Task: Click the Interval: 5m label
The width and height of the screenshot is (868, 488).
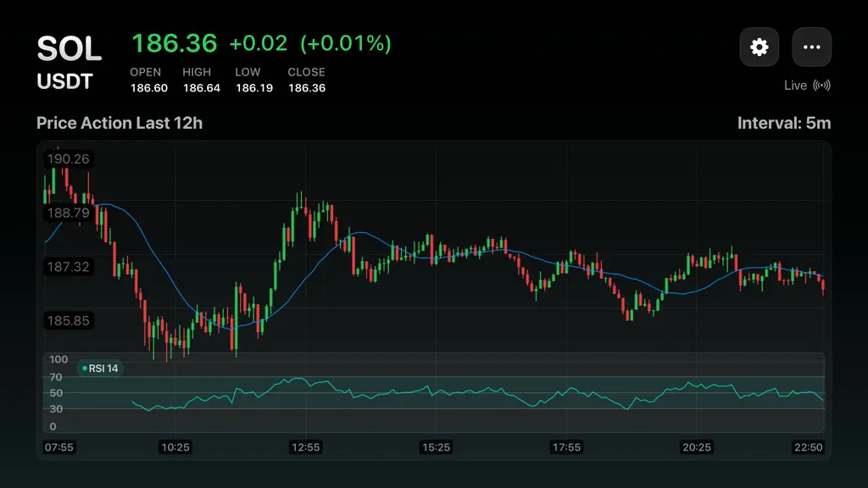Action: point(784,123)
